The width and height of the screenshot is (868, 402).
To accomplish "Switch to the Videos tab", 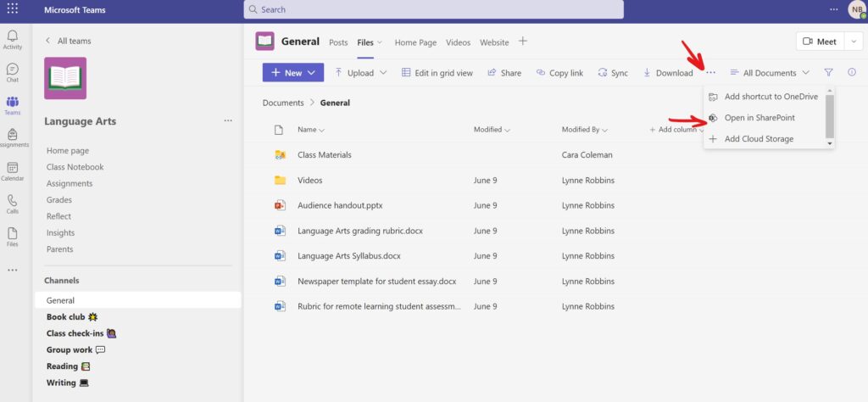I will click(x=458, y=42).
